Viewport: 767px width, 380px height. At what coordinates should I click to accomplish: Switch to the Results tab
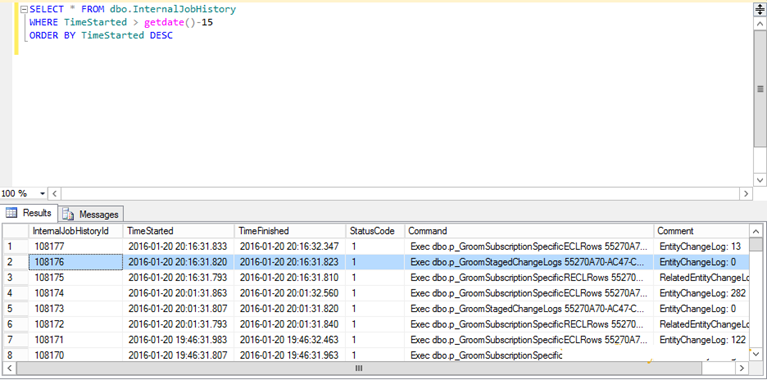coord(29,214)
